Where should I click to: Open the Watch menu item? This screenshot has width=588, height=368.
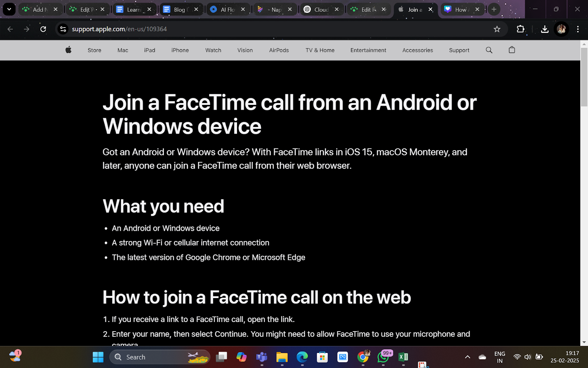coord(213,50)
